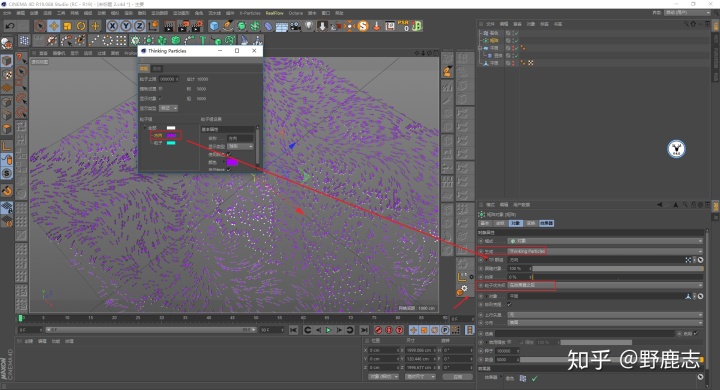Click the PSR reset icon

[x=403, y=26]
